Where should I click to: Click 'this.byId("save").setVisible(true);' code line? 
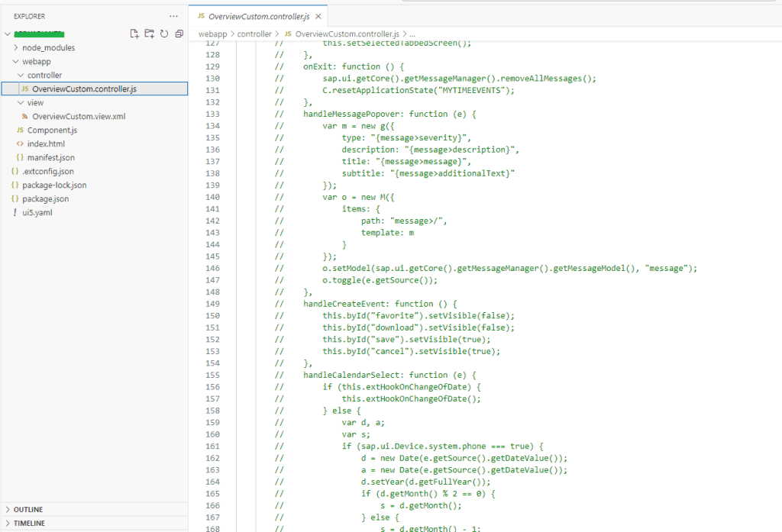406,340
